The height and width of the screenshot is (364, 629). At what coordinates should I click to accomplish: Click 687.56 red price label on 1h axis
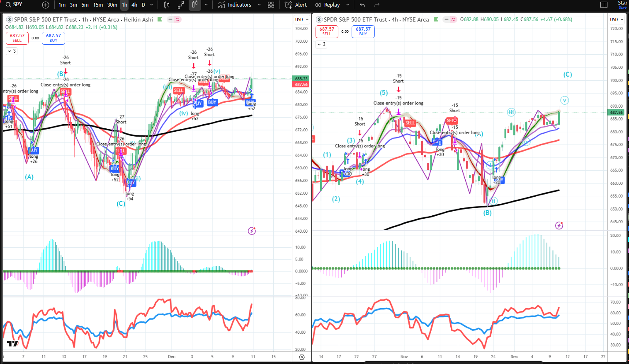[x=301, y=84]
